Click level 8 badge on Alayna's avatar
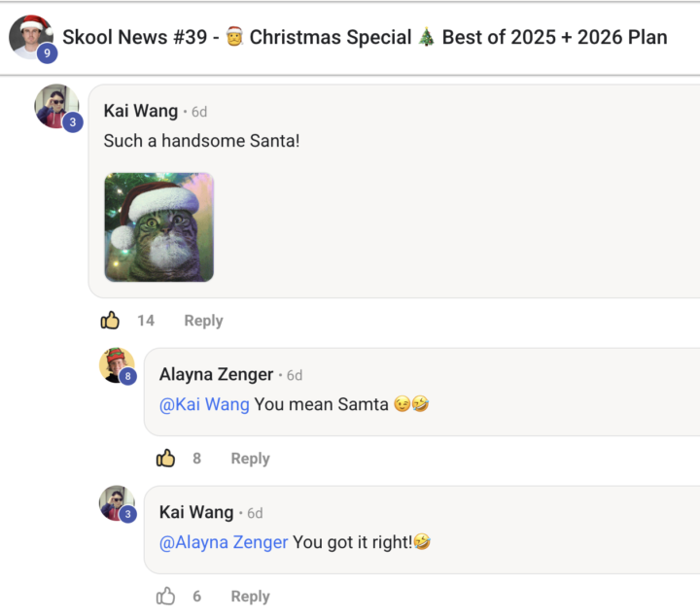Viewport: 700px width, 616px height. tap(128, 376)
